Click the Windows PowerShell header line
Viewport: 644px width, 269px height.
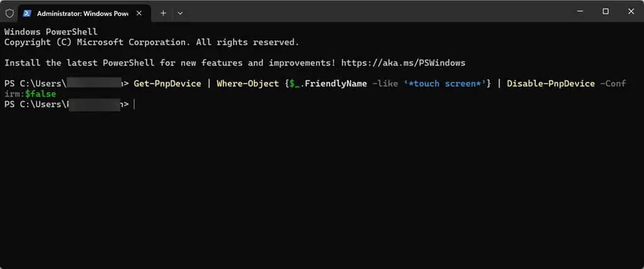51,32
